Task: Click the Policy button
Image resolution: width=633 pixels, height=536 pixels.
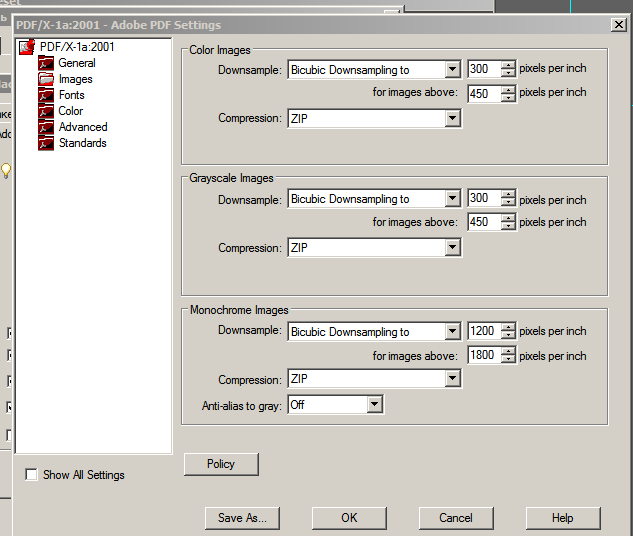Action: tap(221, 464)
